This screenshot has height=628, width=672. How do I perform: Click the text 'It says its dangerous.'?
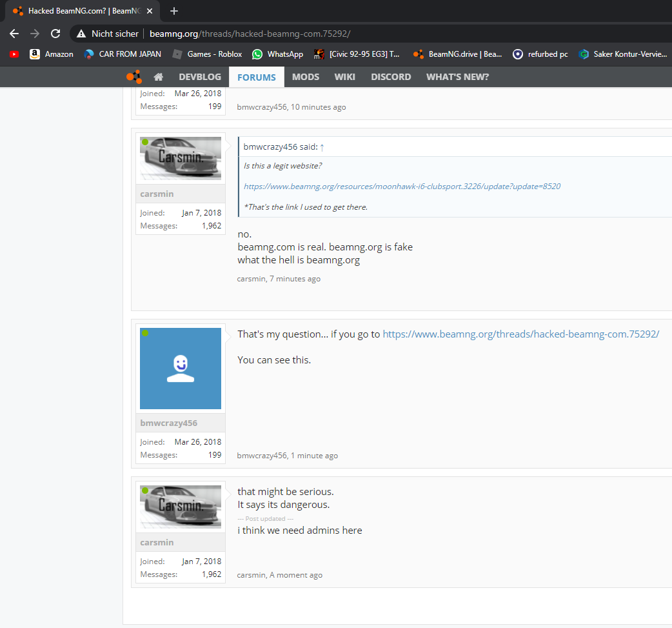(284, 505)
